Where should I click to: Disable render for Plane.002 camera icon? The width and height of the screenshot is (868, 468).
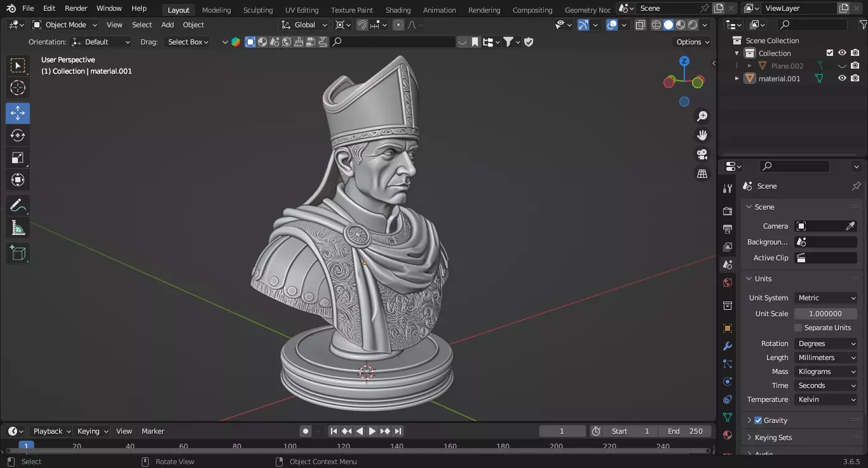pyautogui.click(x=855, y=66)
